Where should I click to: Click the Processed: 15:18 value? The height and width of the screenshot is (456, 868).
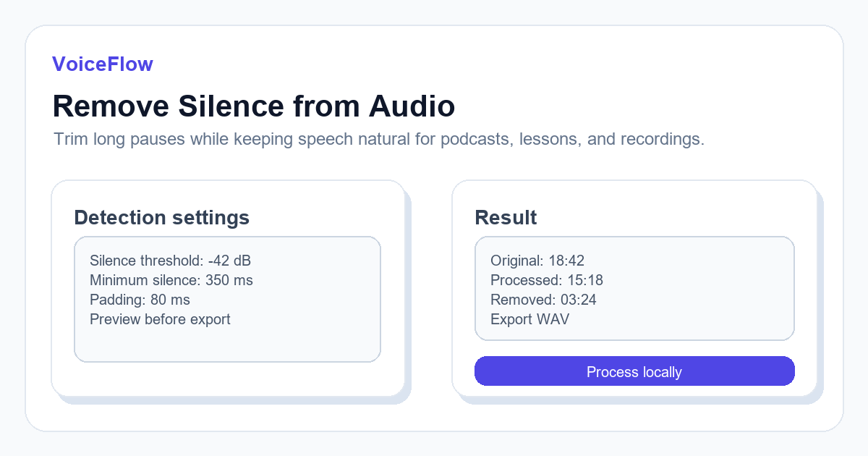(547, 280)
